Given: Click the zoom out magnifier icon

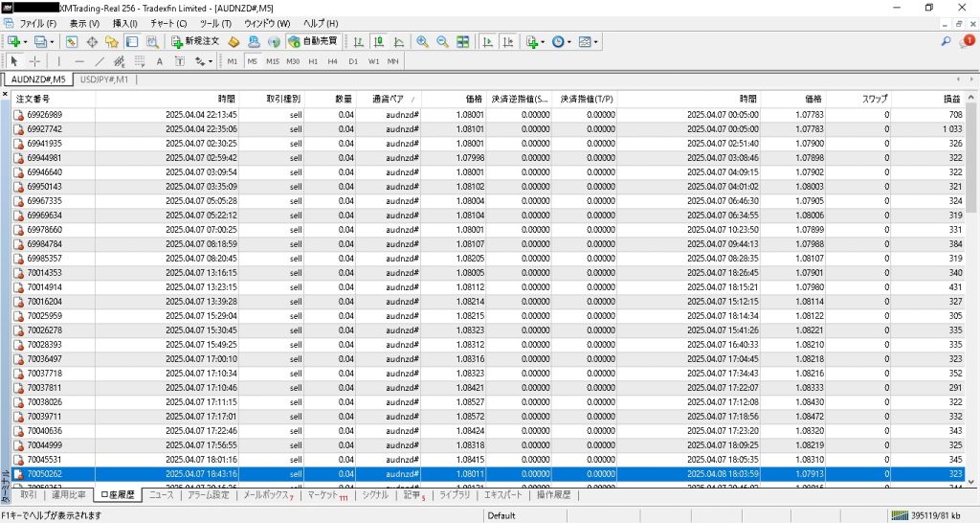Looking at the screenshot, I should coord(442,42).
